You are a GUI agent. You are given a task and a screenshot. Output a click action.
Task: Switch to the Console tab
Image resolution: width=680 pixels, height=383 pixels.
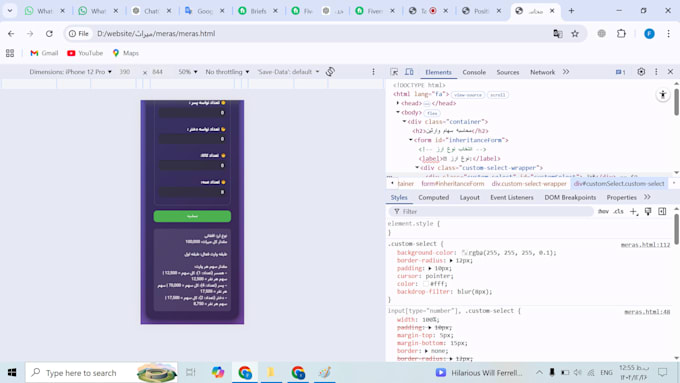(x=474, y=72)
